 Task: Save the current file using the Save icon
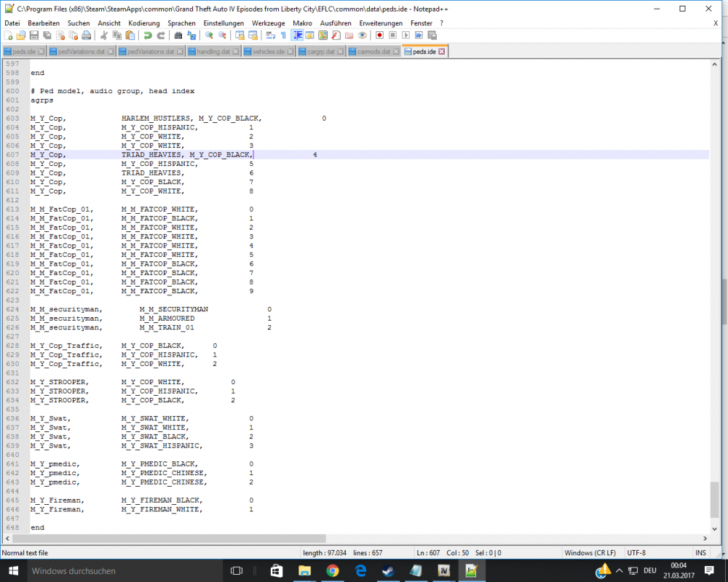point(33,36)
